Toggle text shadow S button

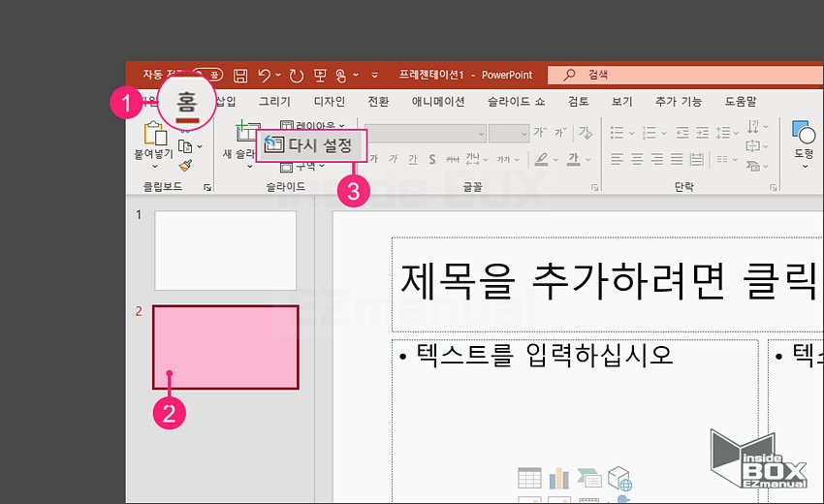tap(432, 159)
